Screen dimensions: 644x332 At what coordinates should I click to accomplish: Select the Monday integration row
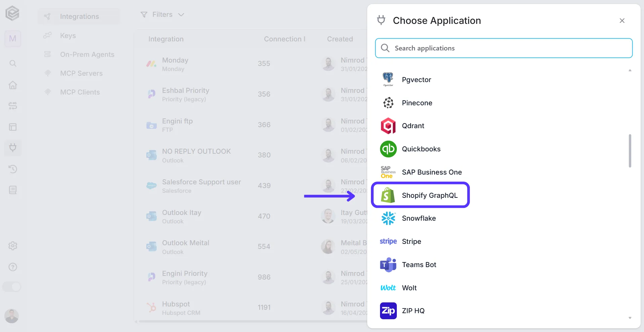(251, 64)
